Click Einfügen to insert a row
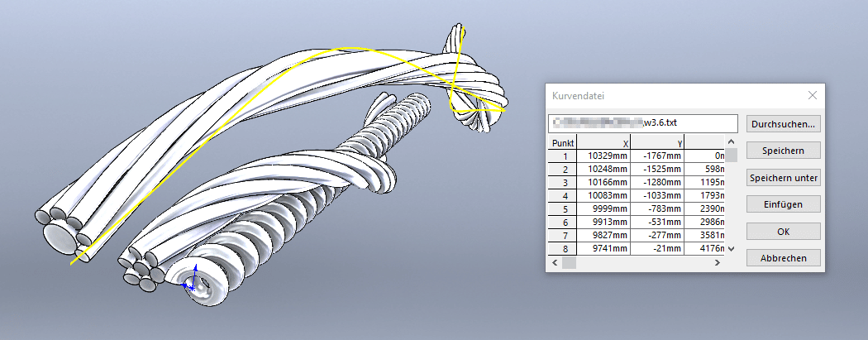This screenshot has height=340, width=868. pyautogui.click(x=783, y=204)
